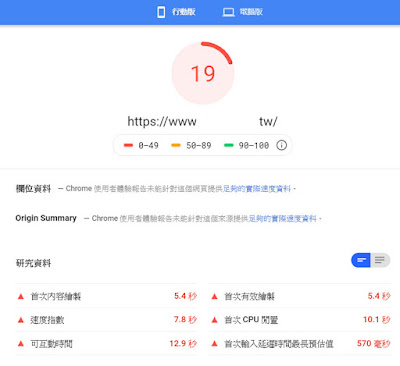
Task: Open the 足夠的實際速度資料 link in Origin Summary
Action: (x=283, y=219)
